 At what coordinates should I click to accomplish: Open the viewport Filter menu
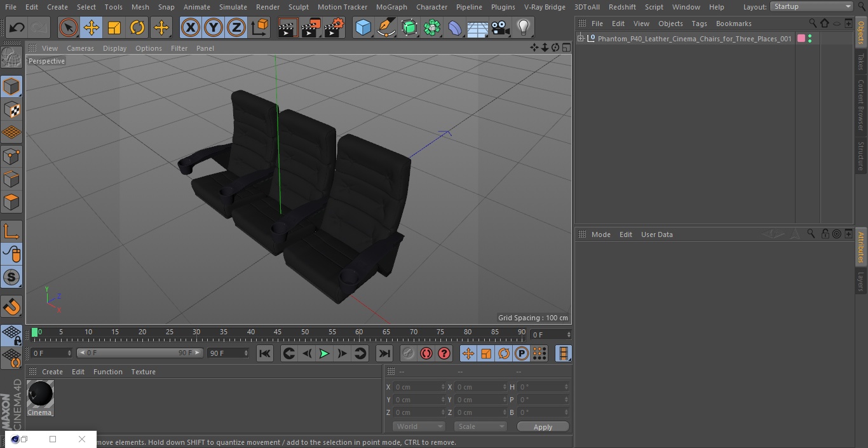(179, 48)
